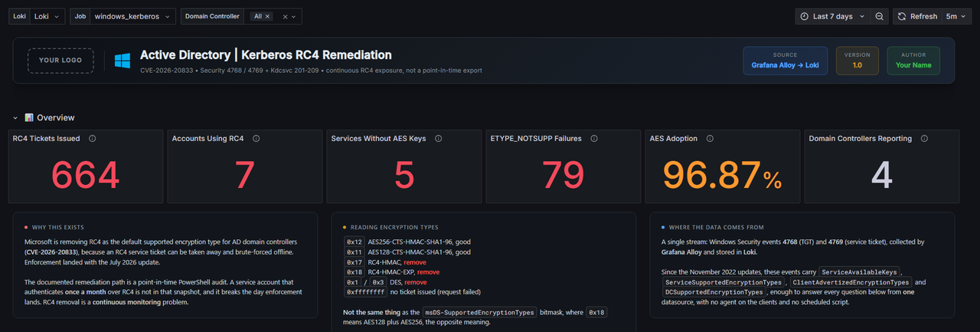Click the Windows logo icon in the header
Screen dimensions: 980x332
[122, 61]
